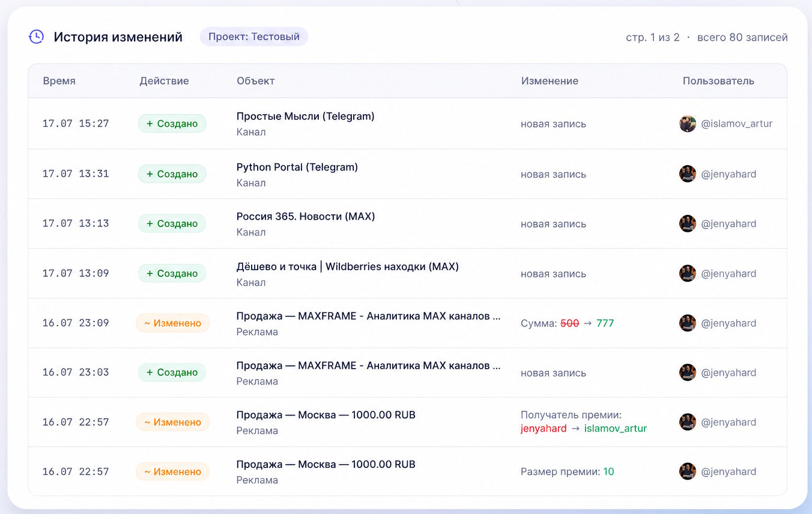This screenshot has height=514, width=812.
Task: Click avatar beside 16.07 23:03 entry
Action: pos(688,372)
